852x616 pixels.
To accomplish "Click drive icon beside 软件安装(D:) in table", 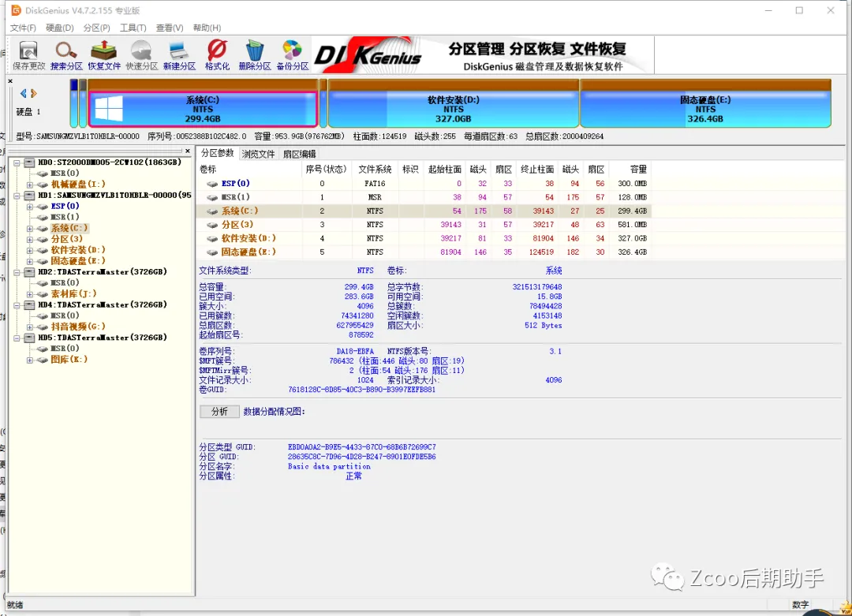I will 212,238.
